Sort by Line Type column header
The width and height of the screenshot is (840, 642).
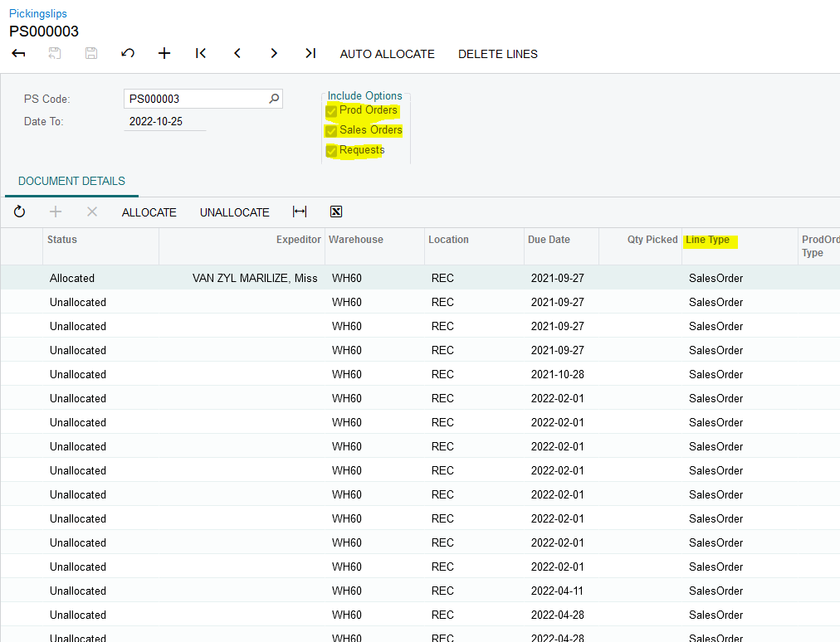coord(707,240)
